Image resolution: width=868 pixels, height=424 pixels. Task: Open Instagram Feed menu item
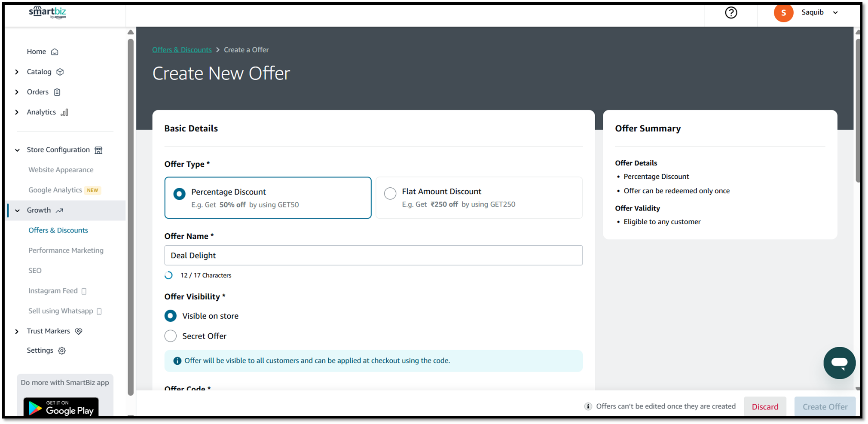point(53,291)
